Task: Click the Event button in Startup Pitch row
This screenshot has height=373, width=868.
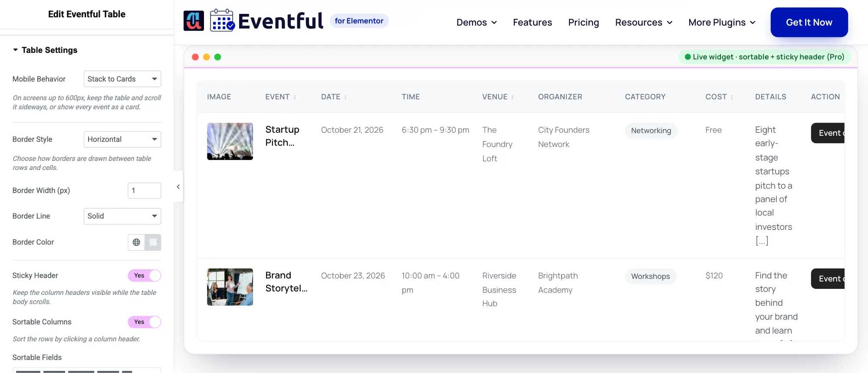Action: pyautogui.click(x=828, y=133)
